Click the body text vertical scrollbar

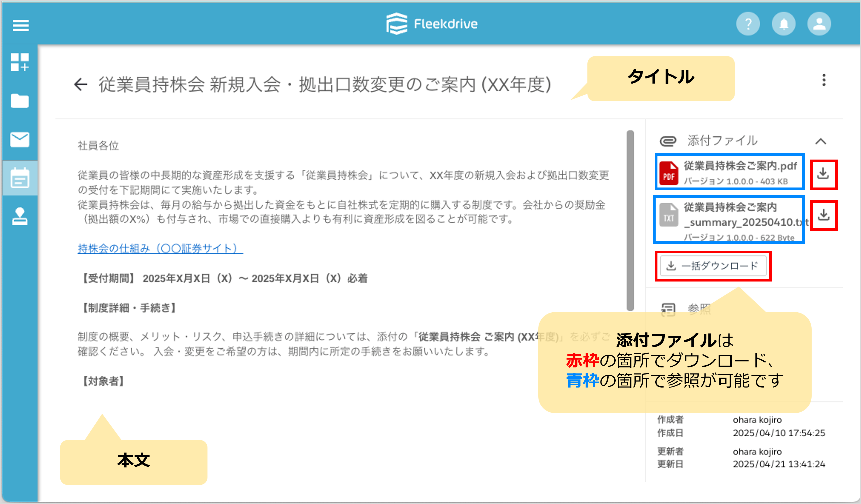(630, 220)
